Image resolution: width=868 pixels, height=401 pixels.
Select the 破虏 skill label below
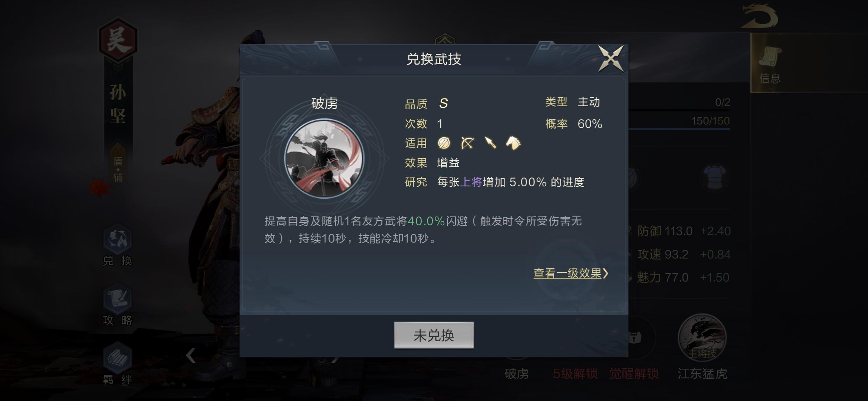click(x=516, y=374)
